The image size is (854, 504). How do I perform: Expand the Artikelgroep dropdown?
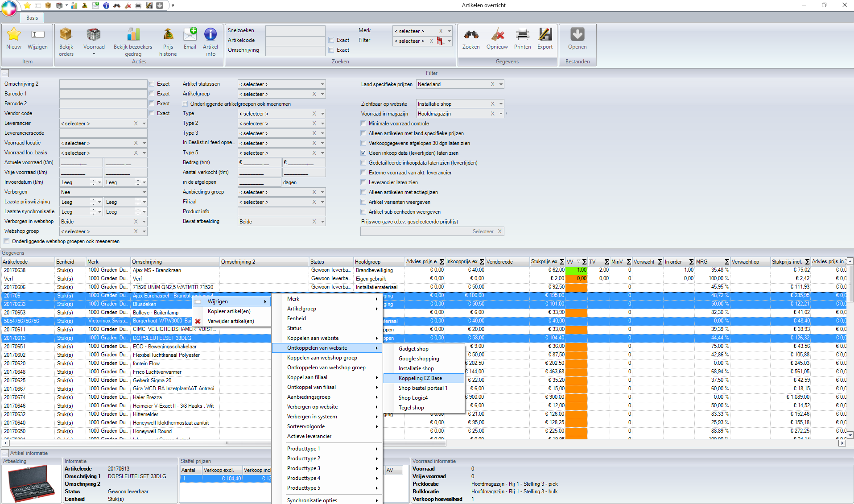pyautogui.click(x=322, y=94)
